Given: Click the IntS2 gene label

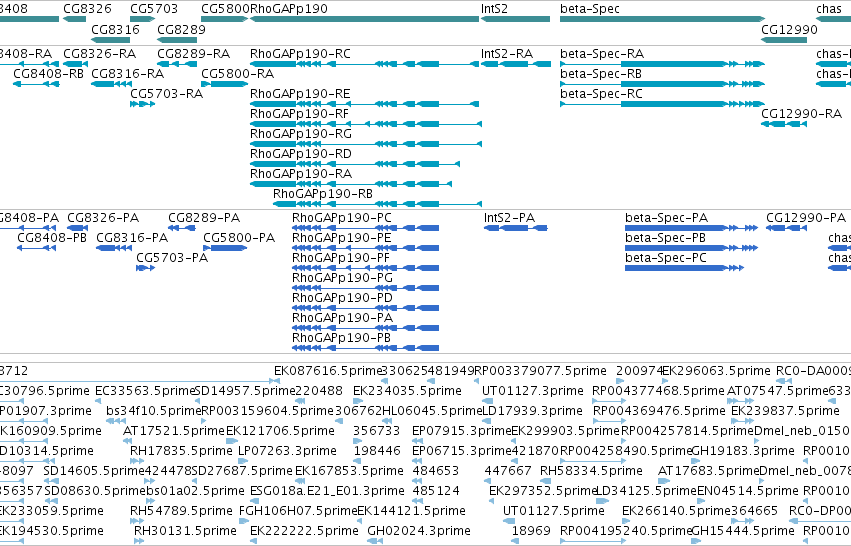Looking at the screenshot, I should click(494, 9).
